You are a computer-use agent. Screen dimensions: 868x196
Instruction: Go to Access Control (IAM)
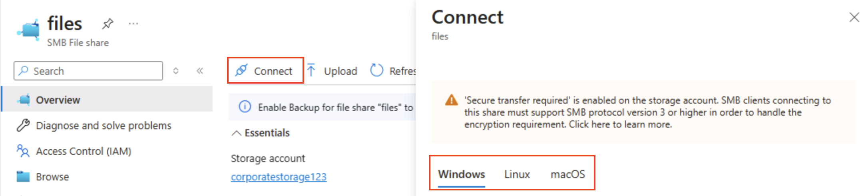click(83, 151)
